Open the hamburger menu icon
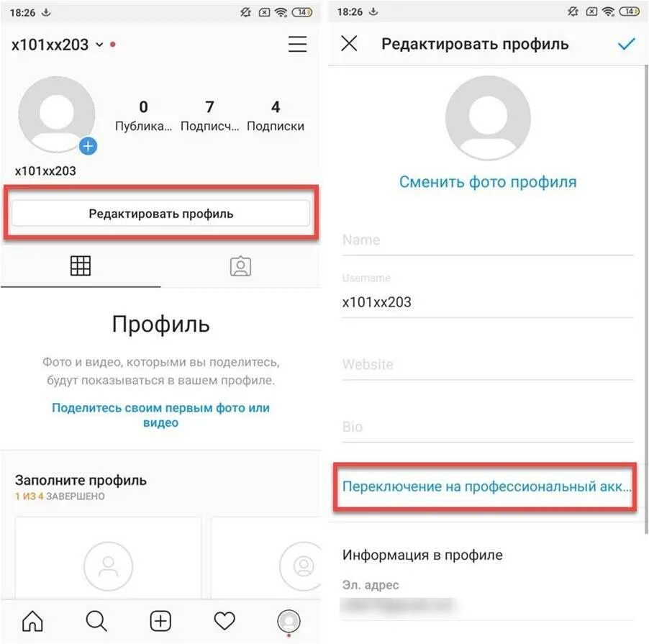This screenshot has width=649, height=644. pos(297,44)
